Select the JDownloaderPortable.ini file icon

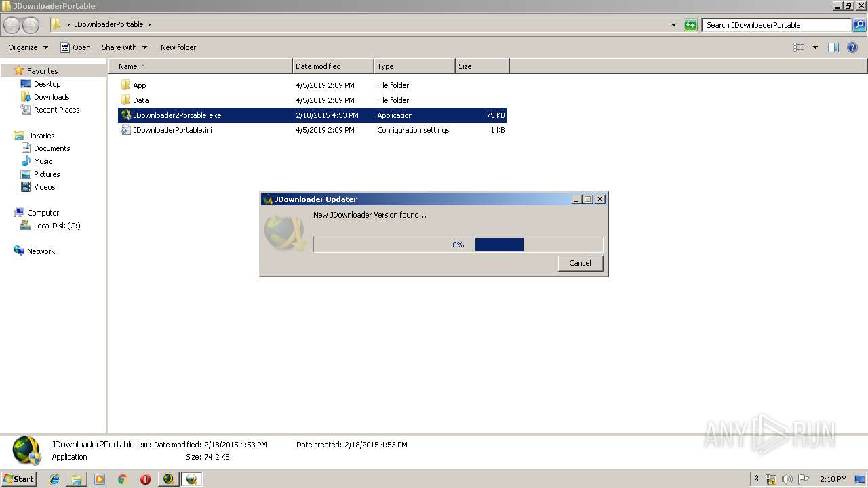(x=125, y=130)
